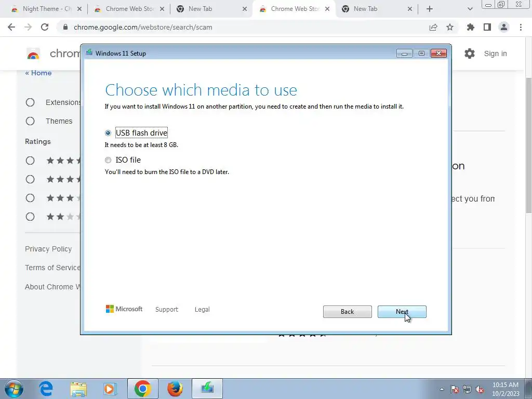Open the Chrome profile avatar

pyautogui.click(x=504, y=27)
